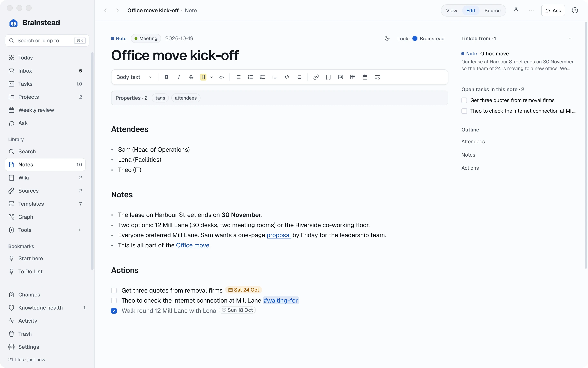Image resolution: width=588 pixels, height=368 pixels.
Task: Insert a numbered list
Action: click(250, 77)
